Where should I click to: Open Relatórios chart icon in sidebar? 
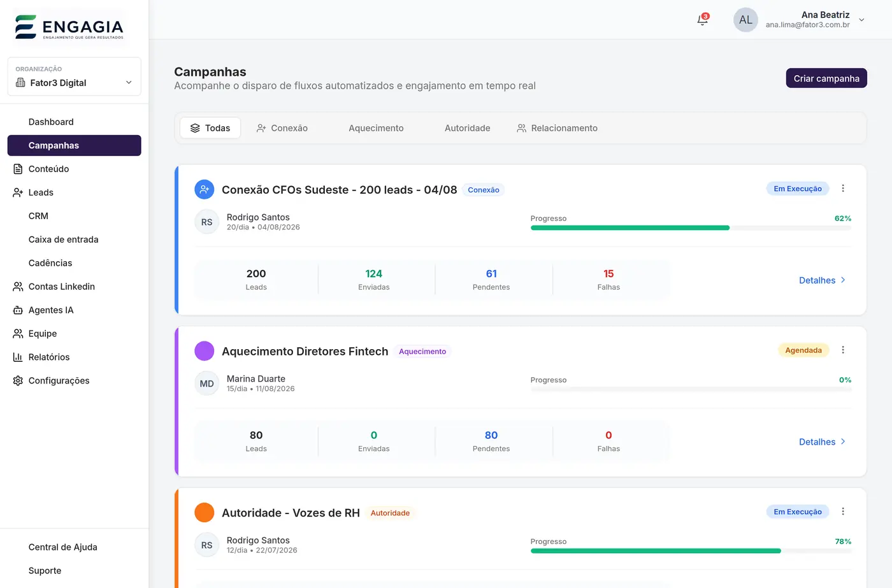pyautogui.click(x=18, y=357)
